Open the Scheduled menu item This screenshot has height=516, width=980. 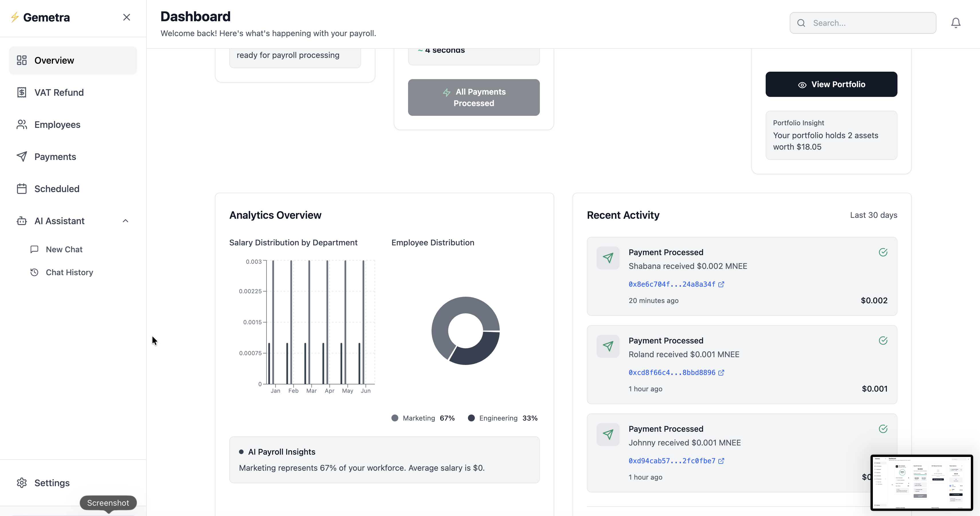57,189
